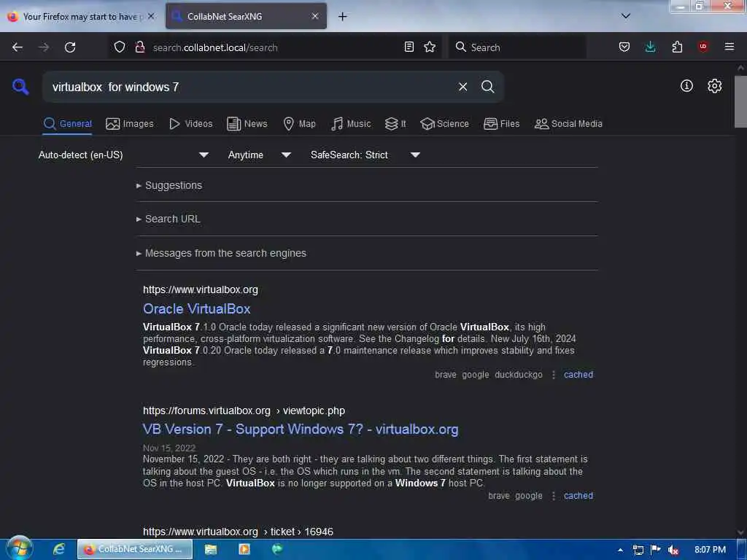This screenshot has height=560, width=747.
Task: Open the Firefox hamburger menu
Action: pyautogui.click(x=729, y=47)
